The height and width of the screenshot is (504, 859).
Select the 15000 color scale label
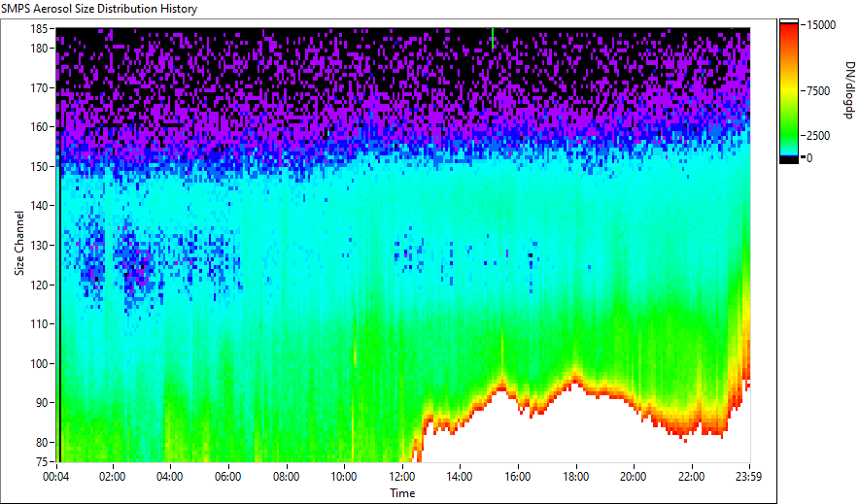coord(821,25)
